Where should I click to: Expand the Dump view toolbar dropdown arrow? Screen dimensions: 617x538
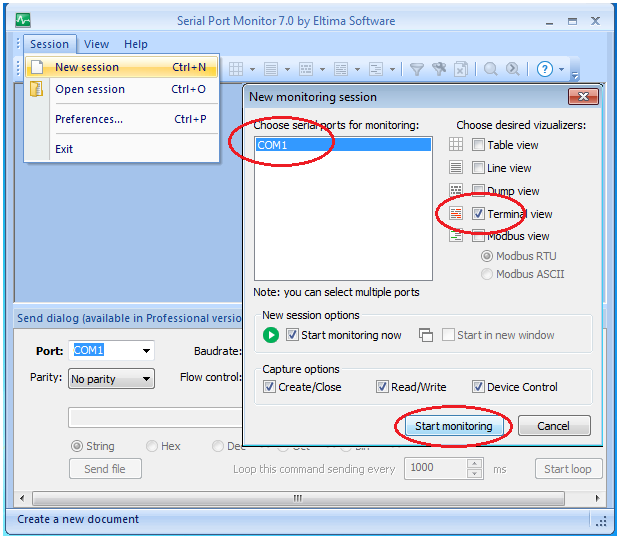tap(323, 70)
